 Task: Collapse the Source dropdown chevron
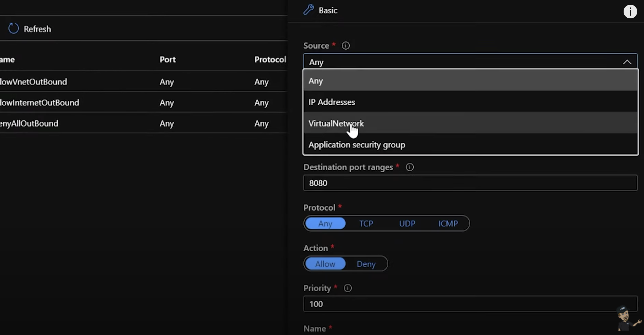[x=627, y=62]
